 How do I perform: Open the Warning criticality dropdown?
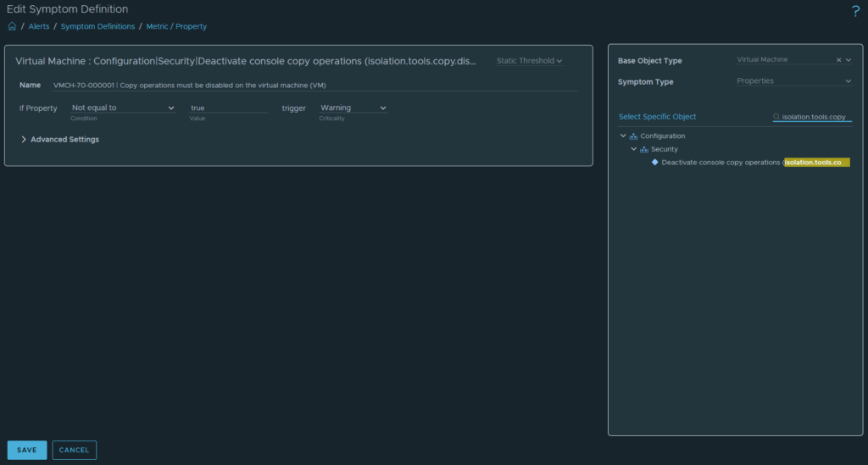coord(353,108)
